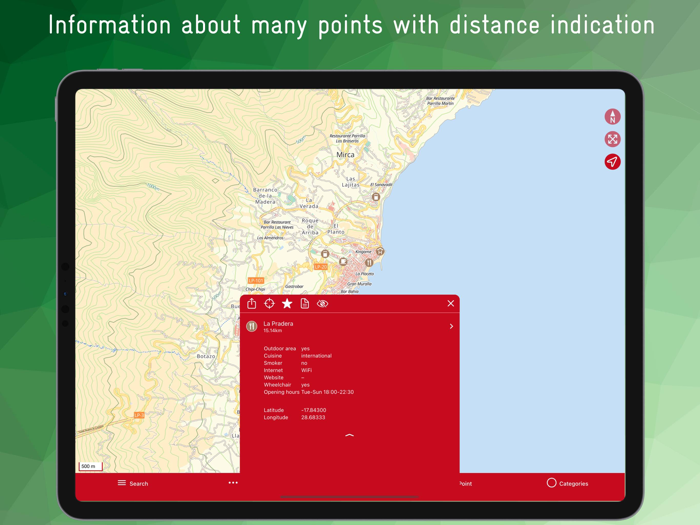Tap the north compass icon
Image resolution: width=700 pixels, height=525 pixels.
612,117
